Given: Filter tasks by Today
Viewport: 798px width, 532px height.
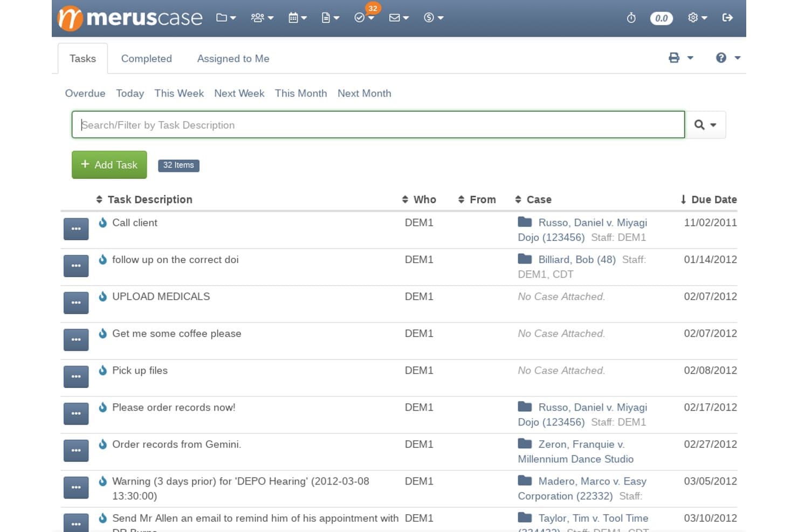Looking at the screenshot, I should click(130, 93).
